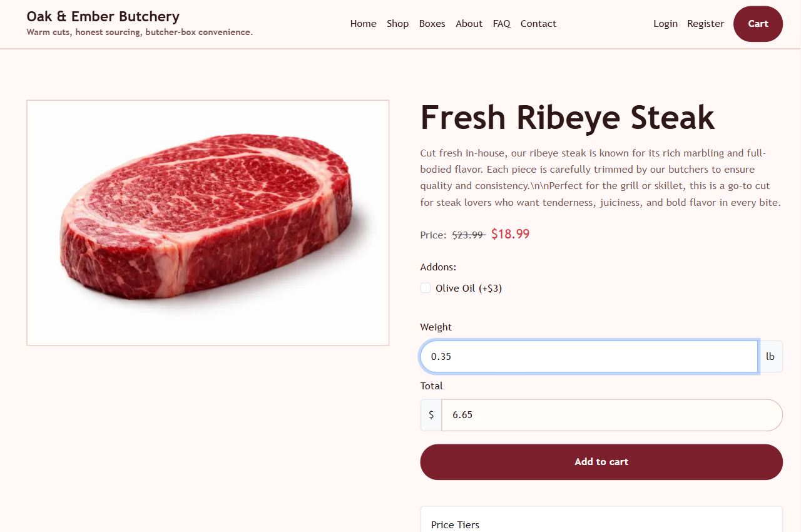
Task: Click Contact in the navigation bar
Action: [x=538, y=24]
